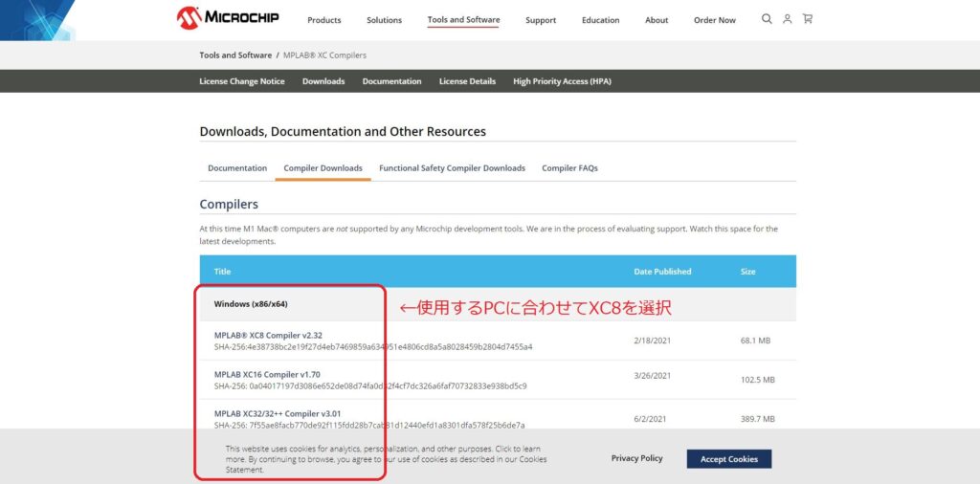Switch to the Compiler FAQs tab

(x=570, y=168)
